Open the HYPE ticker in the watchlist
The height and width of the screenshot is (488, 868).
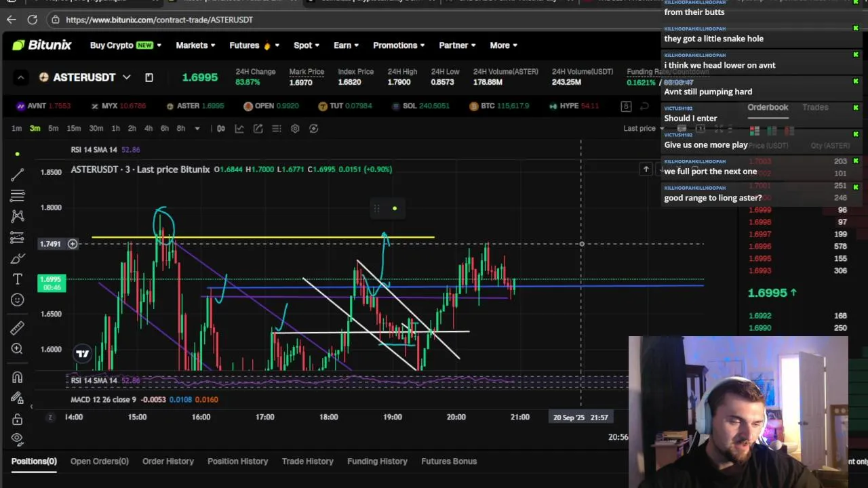pos(574,106)
